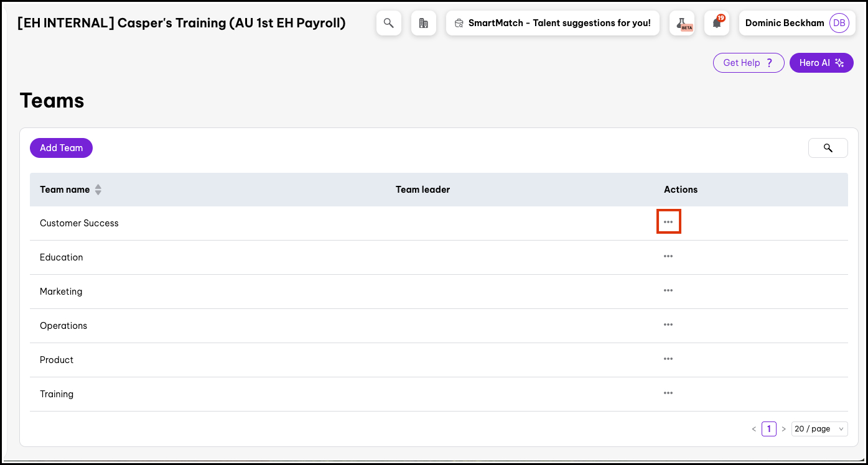Open SmartMatch talent suggestions banner
The width and height of the screenshot is (868, 465).
pos(553,23)
